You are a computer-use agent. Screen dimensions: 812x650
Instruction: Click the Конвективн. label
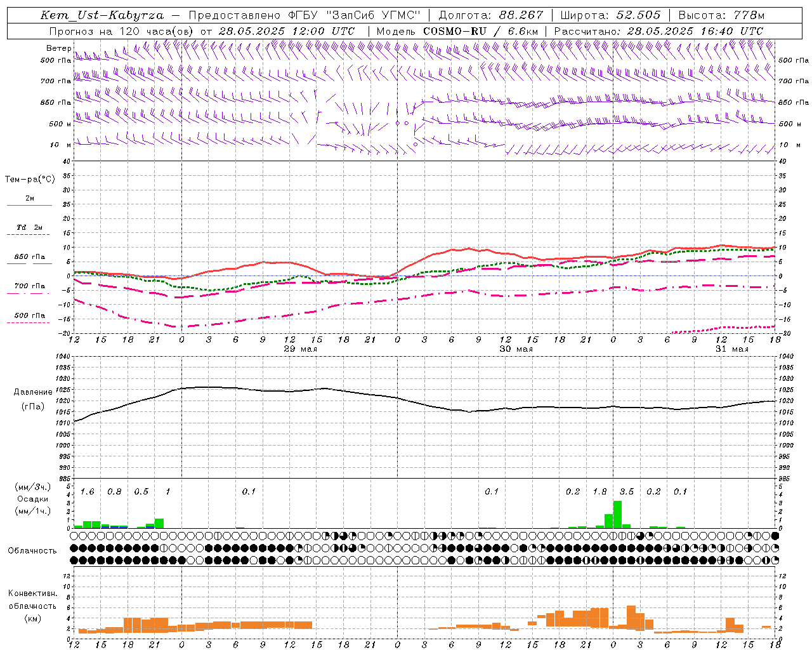point(33,594)
